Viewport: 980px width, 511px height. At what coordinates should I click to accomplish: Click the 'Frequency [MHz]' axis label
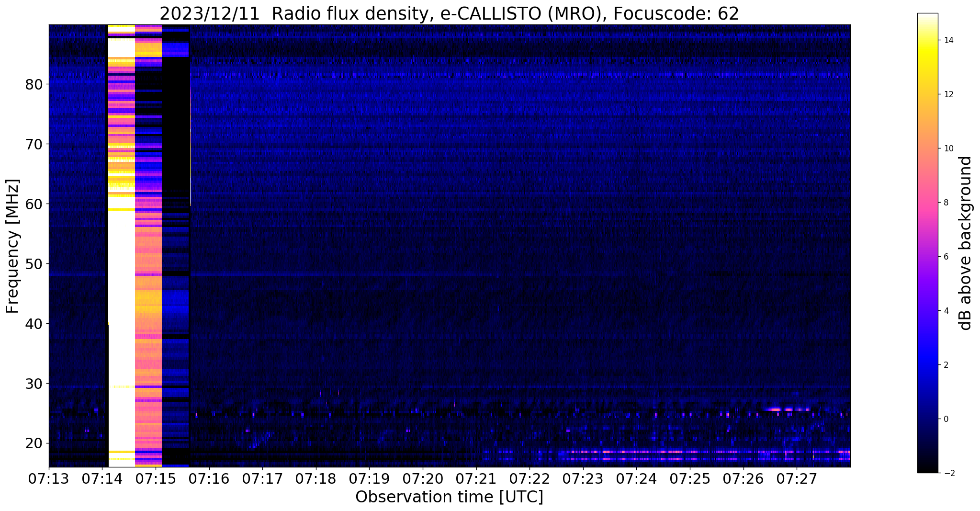click(x=12, y=246)
